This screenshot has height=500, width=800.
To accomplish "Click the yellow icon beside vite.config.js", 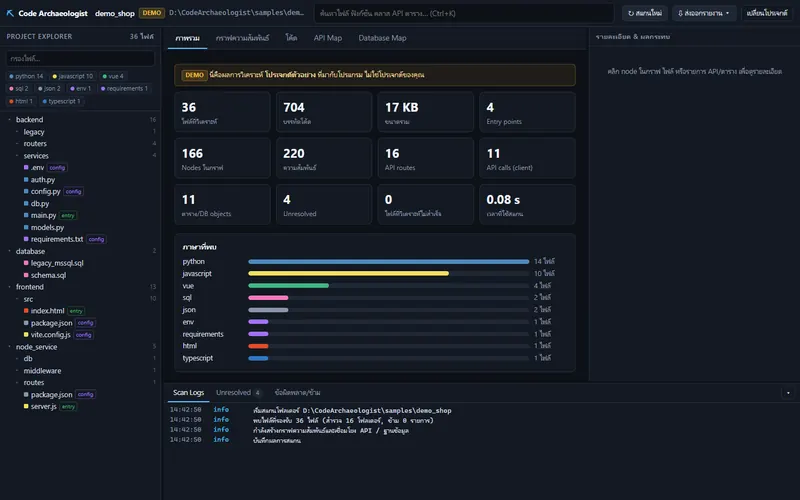I will click(26, 335).
